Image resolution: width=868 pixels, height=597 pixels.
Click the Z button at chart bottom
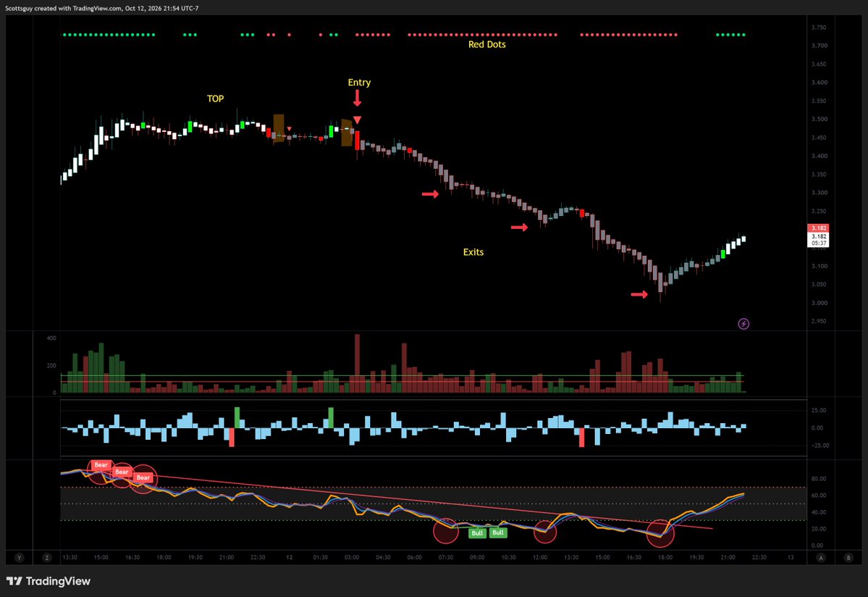pyautogui.click(x=46, y=558)
